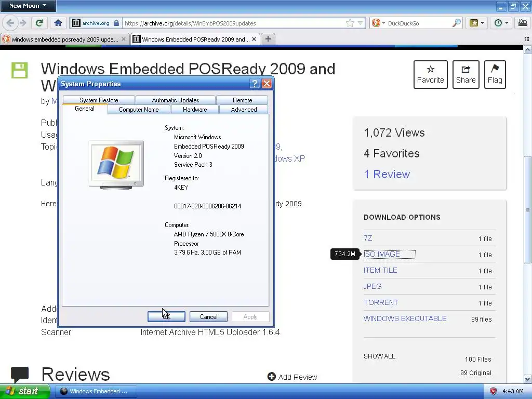Reload the page with the refresh icon
The height and width of the screenshot is (399, 532).
[x=39, y=23]
